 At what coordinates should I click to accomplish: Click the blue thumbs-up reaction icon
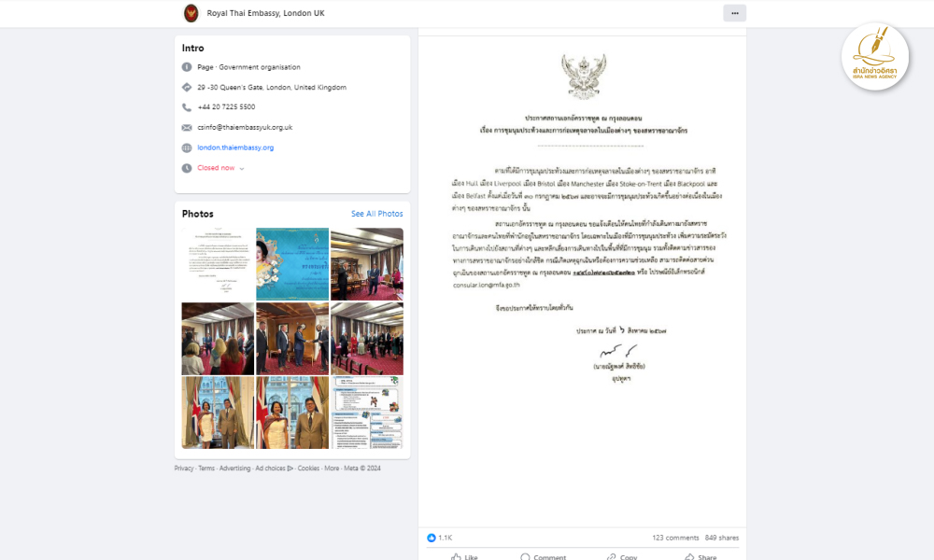pyautogui.click(x=432, y=538)
